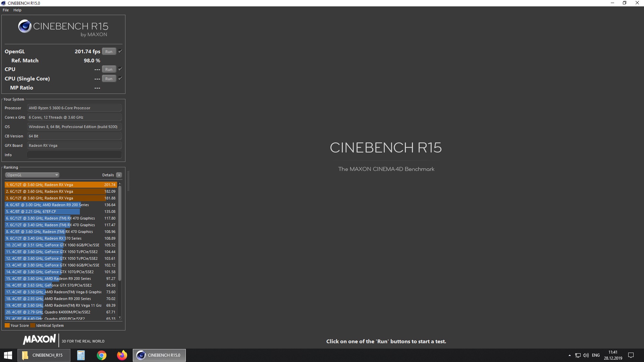Click the Details arrow icon in Ranking

[119, 175]
